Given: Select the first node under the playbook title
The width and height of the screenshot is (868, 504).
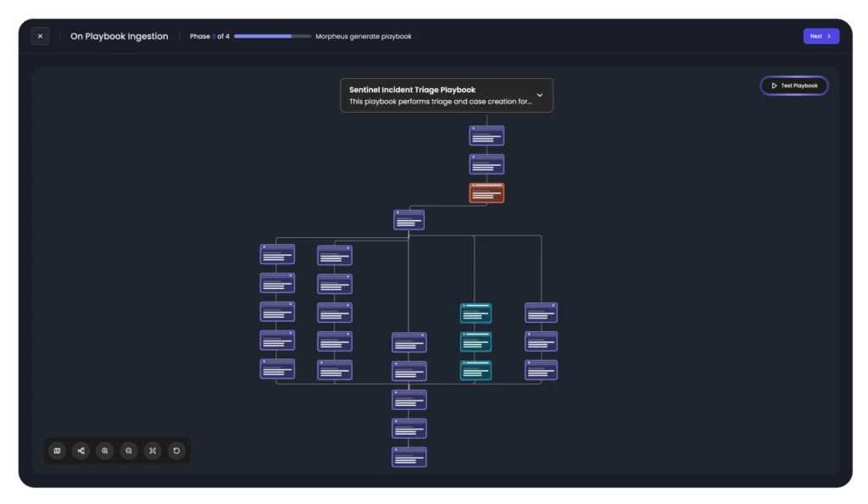Looking at the screenshot, I should (x=487, y=136).
